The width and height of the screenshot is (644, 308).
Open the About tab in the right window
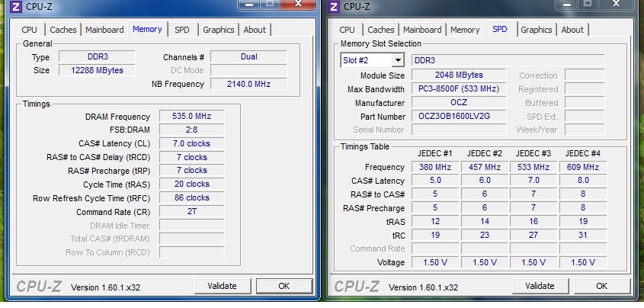pos(572,30)
